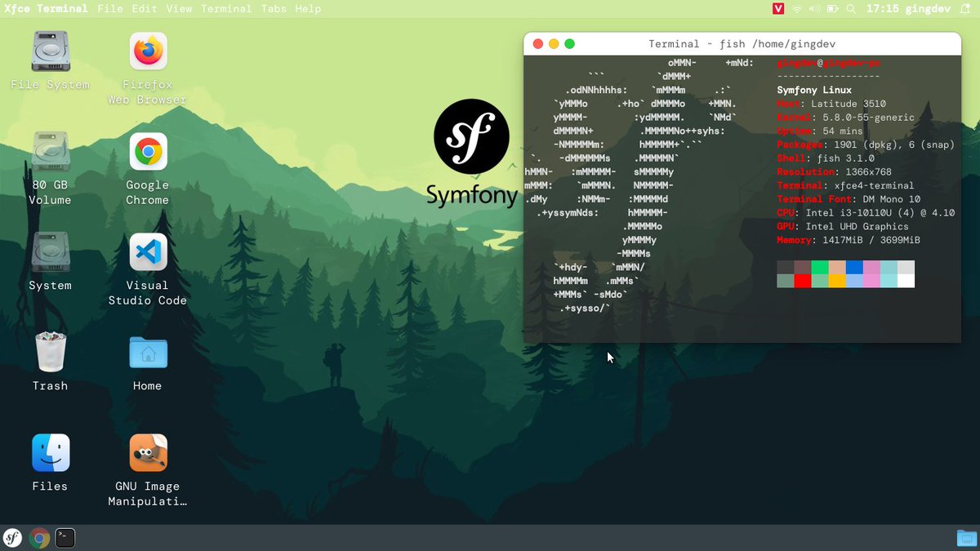The image size is (980, 551).
Task: Click the red V tray icon
Action: [x=778, y=9]
